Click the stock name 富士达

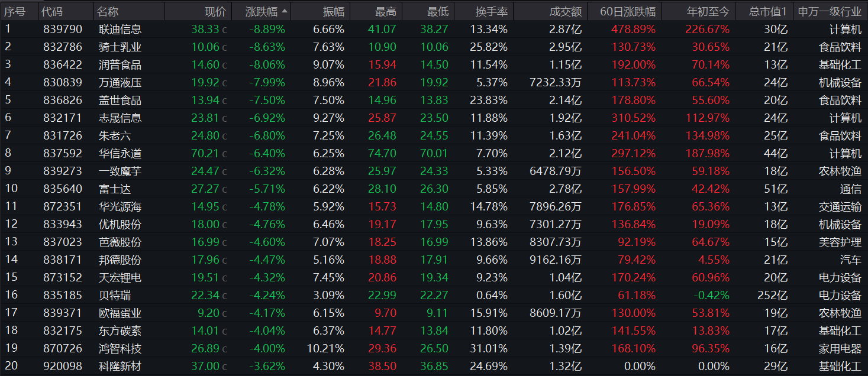pos(115,189)
